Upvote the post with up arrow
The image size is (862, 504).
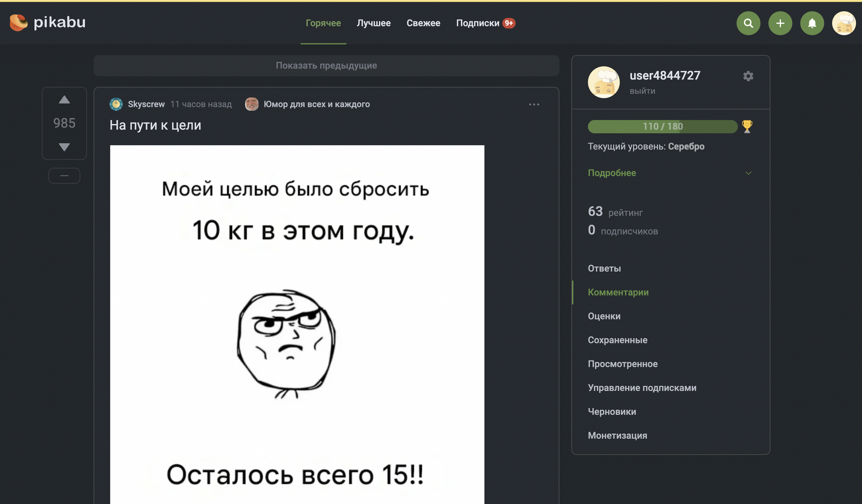click(x=64, y=100)
